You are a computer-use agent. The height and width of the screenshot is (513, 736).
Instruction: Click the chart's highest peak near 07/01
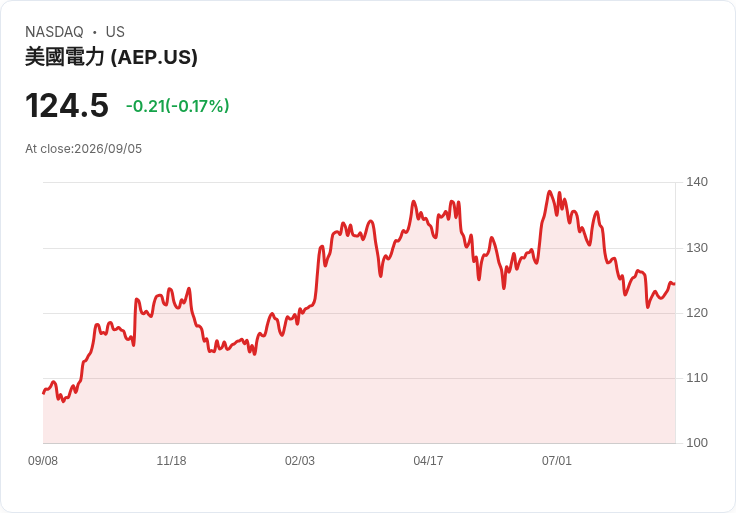coord(550,191)
